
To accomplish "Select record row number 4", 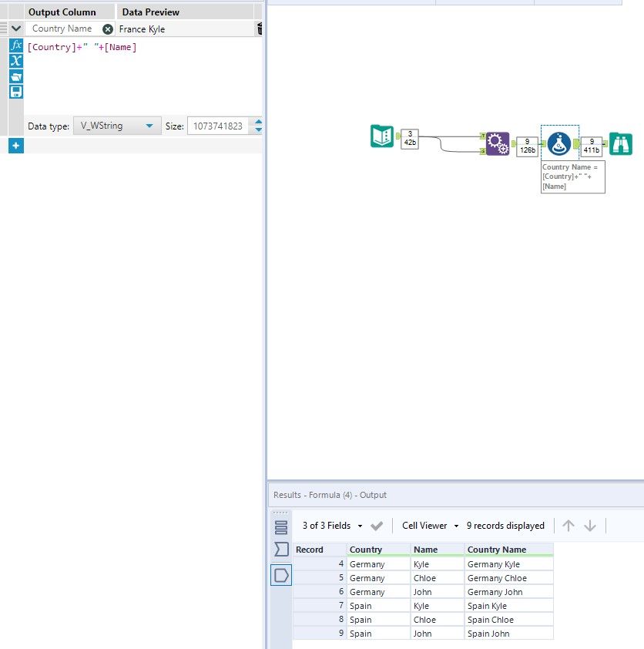I will coord(320,564).
